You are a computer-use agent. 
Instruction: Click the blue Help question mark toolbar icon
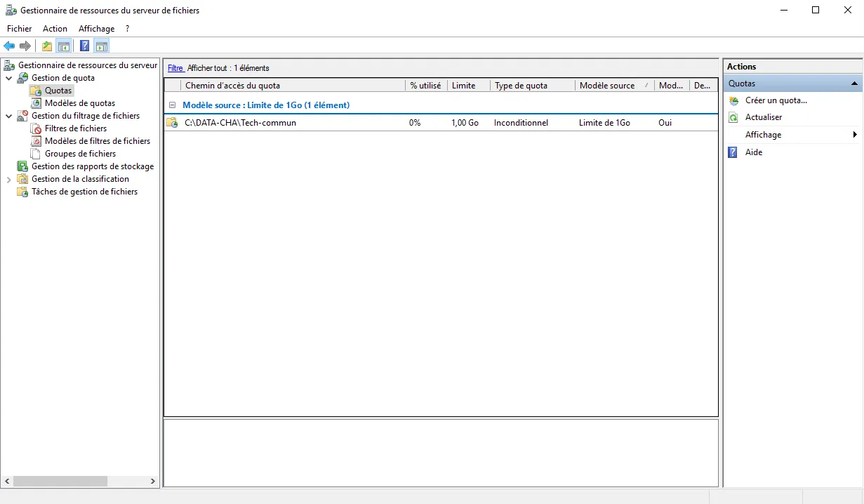(84, 46)
